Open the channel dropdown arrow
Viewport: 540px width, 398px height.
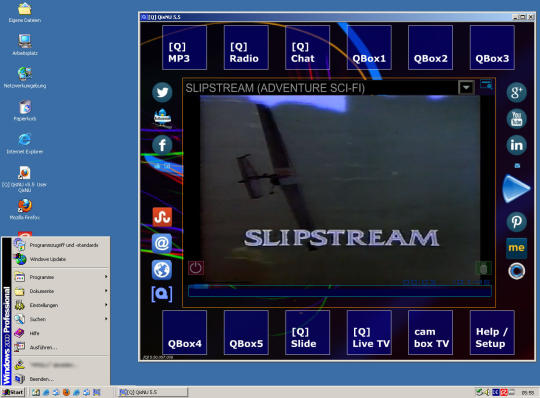click(x=466, y=88)
